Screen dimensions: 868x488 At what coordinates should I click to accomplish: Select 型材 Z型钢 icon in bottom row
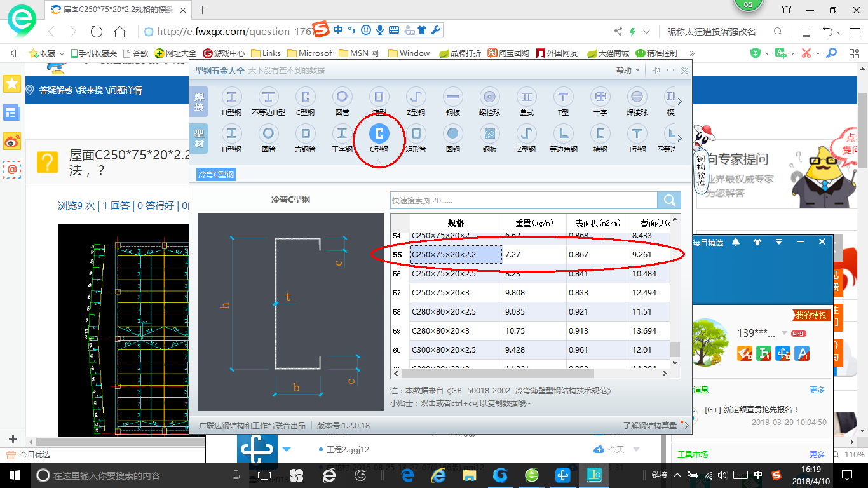526,133
